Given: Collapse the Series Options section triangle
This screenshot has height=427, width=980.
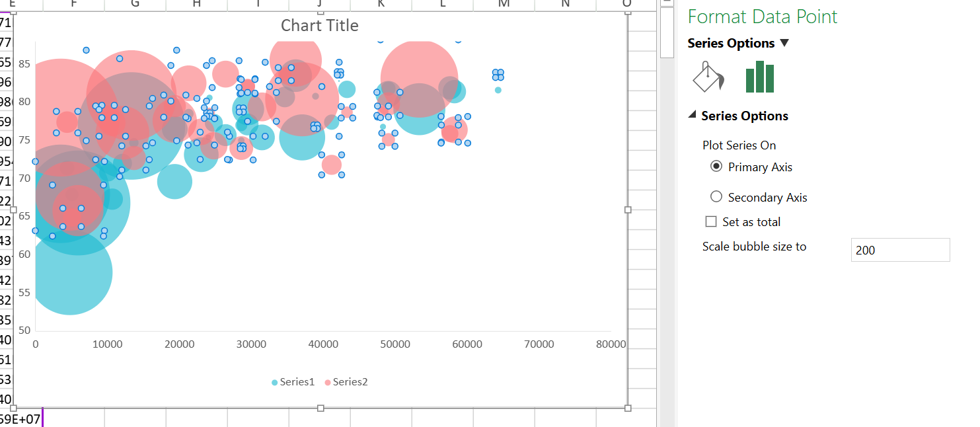Looking at the screenshot, I should [692, 115].
